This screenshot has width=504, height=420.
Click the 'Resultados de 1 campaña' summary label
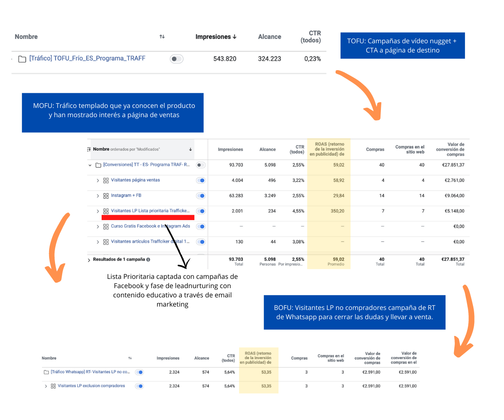pyautogui.click(x=119, y=260)
